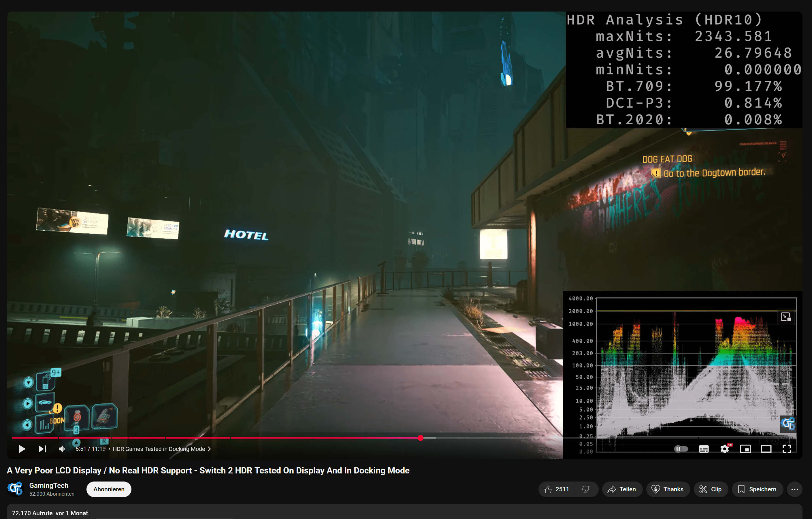This screenshot has height=519, width=812.
Task: Click the '72.170 Aufrufe' description text
Action: click(x=32, y=513)
